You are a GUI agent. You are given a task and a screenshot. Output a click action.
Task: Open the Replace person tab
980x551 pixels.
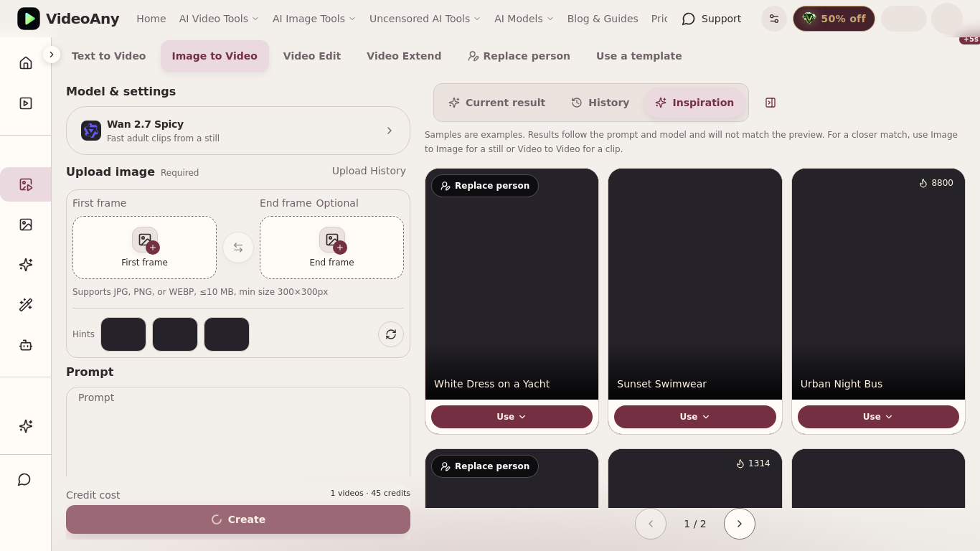point(519,56)
